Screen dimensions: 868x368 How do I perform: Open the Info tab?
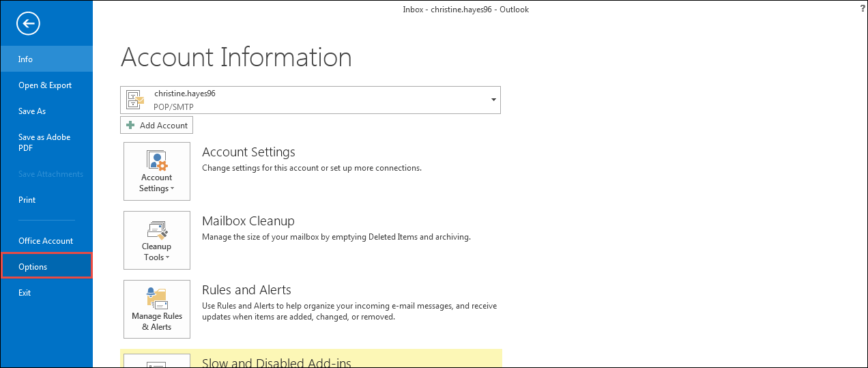(x=46, y=59)
